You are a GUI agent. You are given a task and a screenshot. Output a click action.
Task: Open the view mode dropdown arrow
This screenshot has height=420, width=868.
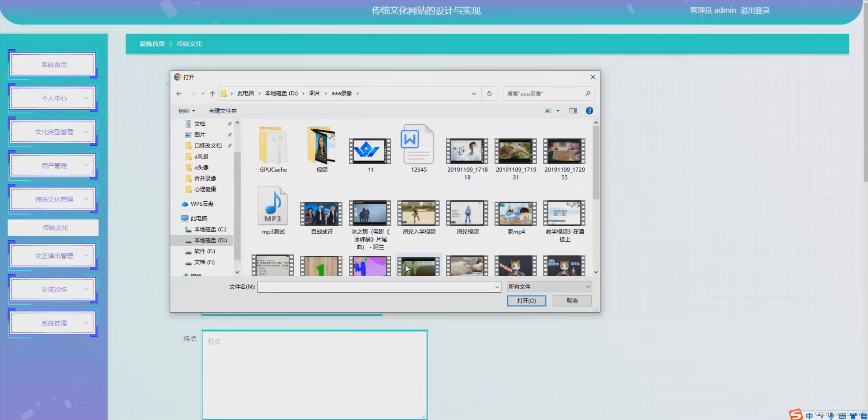(x=558, y=111)
